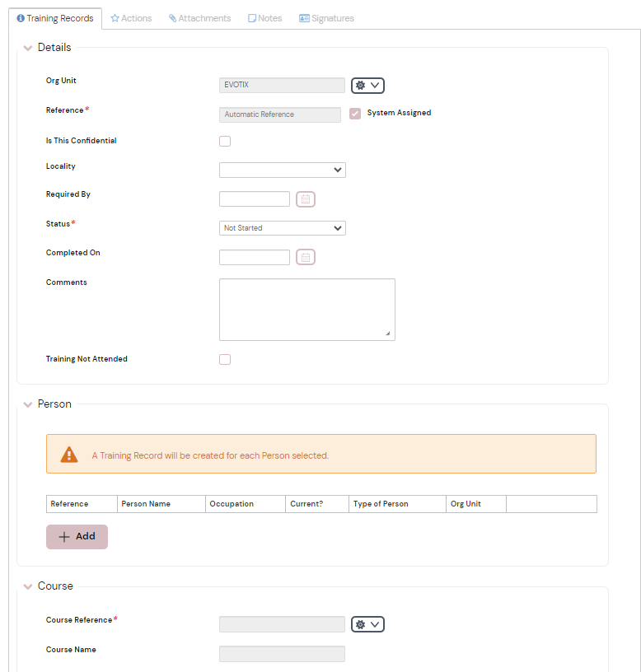This screenshot has height=672, width=641.
Task: Open the Status dropdown showing Not Started
Action: (x=282, y=228)
